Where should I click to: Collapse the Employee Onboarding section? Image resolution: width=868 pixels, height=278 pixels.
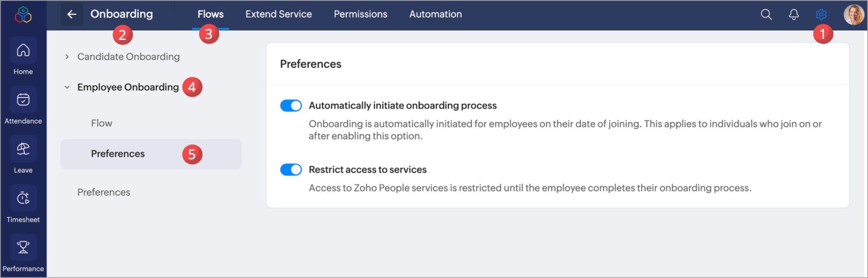pos(67,87)
